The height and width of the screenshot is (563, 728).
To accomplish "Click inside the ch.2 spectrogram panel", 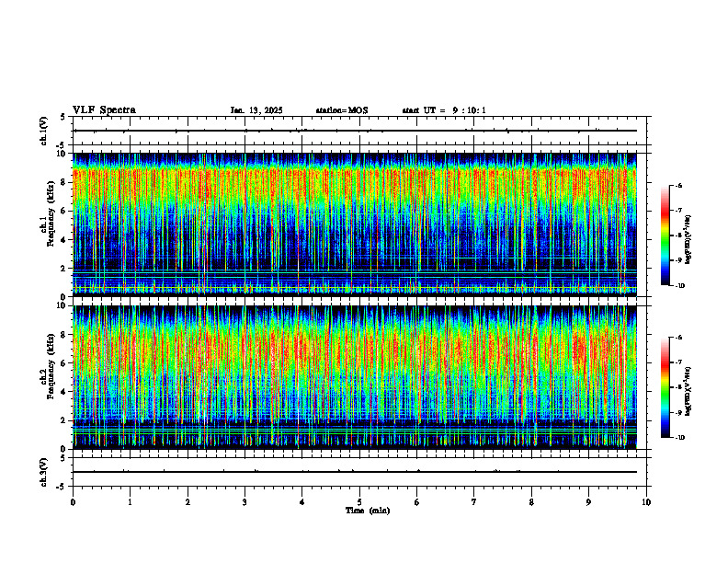I will [355, 377].
